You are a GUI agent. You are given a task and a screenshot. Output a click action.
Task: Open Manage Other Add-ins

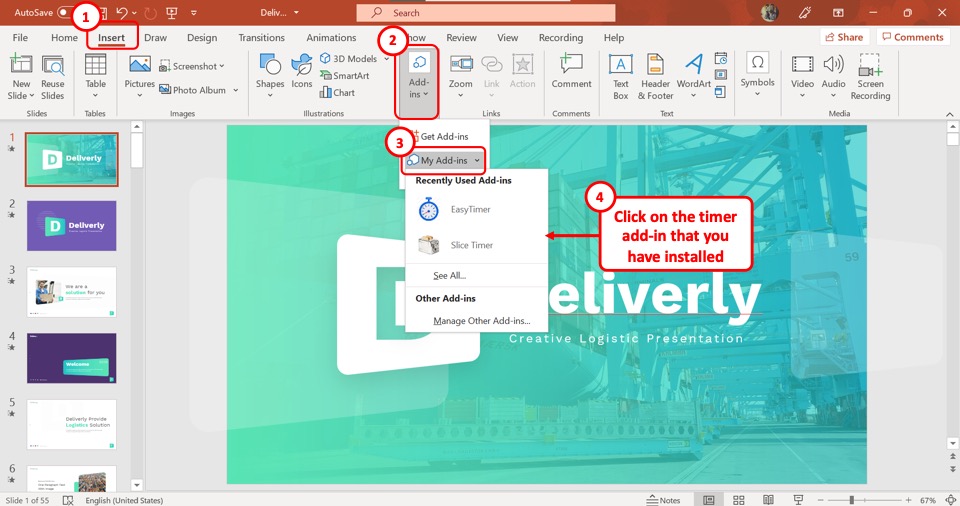coord(482,321)
